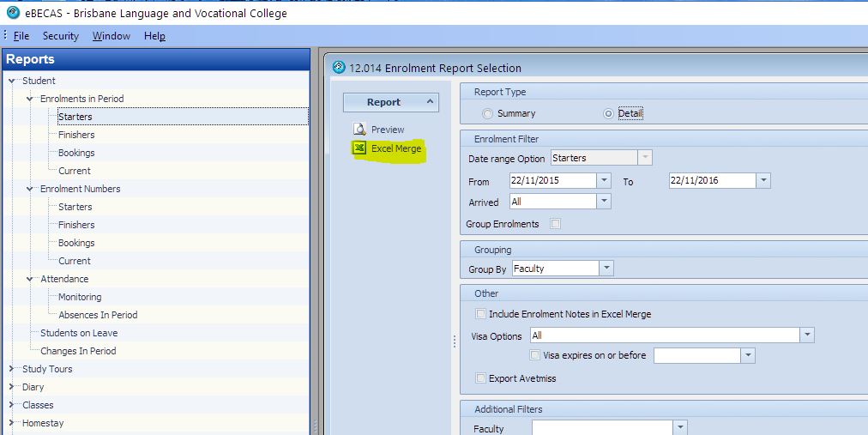
Task: Expand the Study Tours tree node
Action: click(12, 369)
